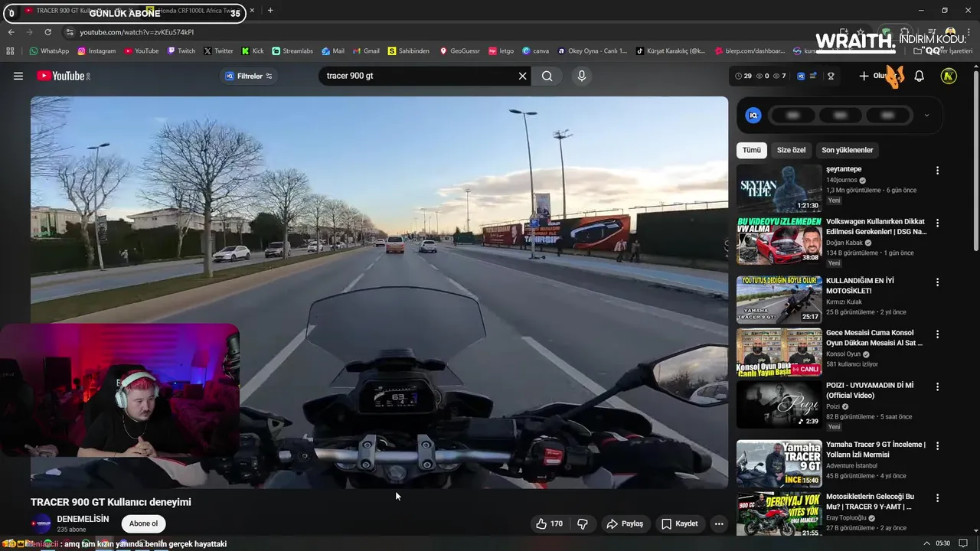Open options for Gece Mesaisi Cuma Konsol video
The image size is (980, 551).
coord(937,334)
